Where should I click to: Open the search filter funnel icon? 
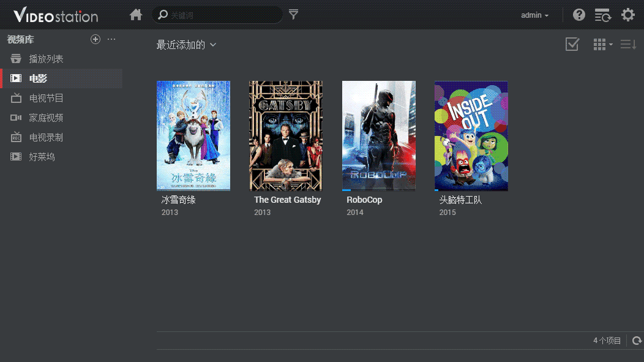tap(294, 15)
